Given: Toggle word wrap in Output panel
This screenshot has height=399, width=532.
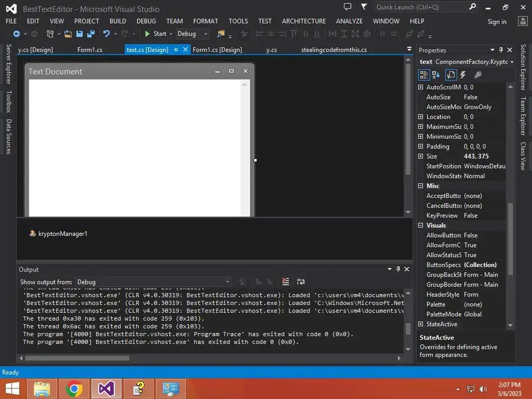Looking at the screenshot, I should [301, 282].
